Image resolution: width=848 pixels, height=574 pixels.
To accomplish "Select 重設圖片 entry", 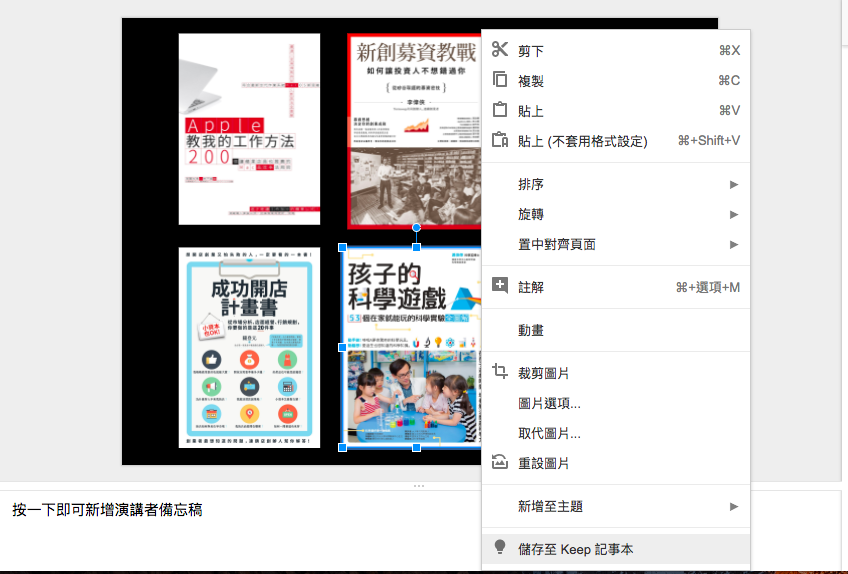I will click(x=615, y=464).
